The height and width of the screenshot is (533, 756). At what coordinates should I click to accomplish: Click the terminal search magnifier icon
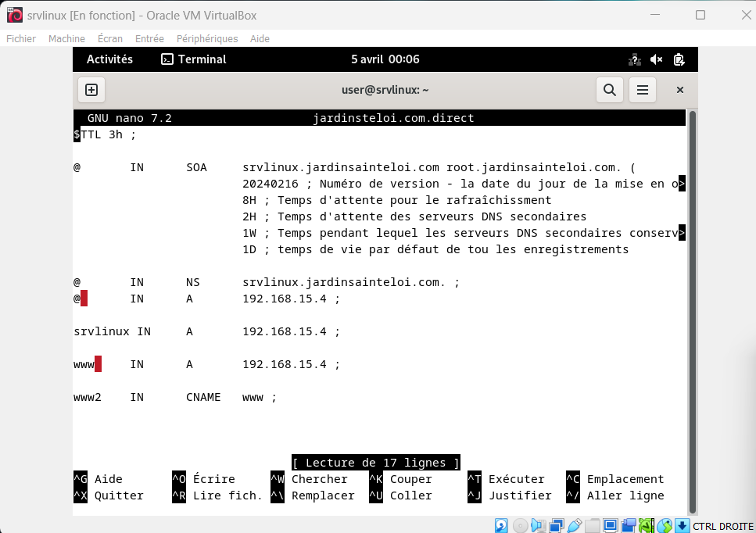tap(610, 90)
